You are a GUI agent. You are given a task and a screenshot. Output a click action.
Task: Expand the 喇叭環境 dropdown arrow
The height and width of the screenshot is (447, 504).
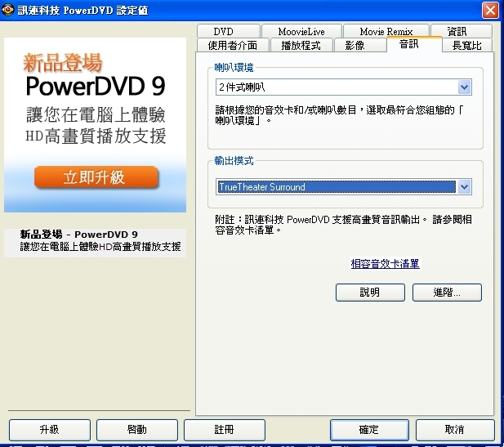click(465, 87)
